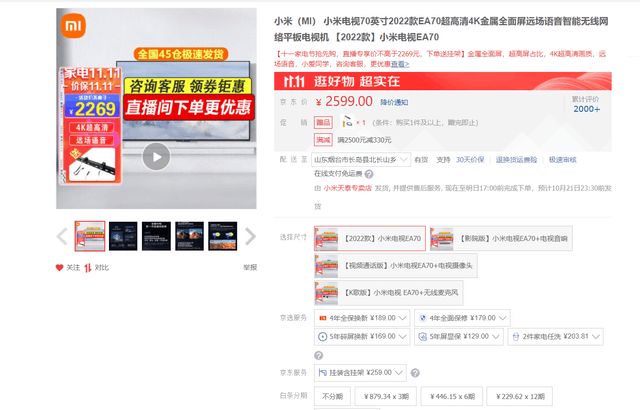Select the third dark text thumbnail
640x410 pixels.
156,236
